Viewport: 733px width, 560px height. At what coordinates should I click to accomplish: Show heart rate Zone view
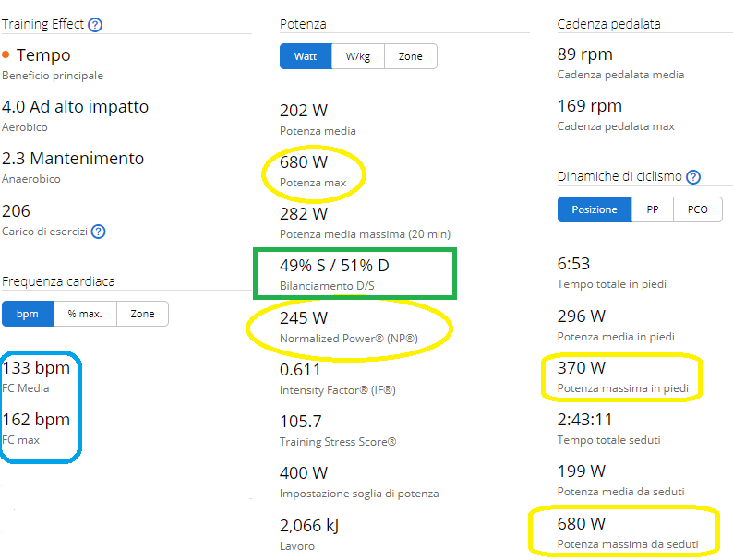pos(142,314)
